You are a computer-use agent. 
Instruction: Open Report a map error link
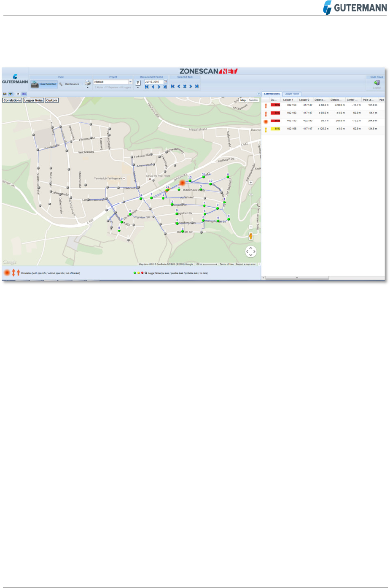pyautogui.click(x=246, y=264)
